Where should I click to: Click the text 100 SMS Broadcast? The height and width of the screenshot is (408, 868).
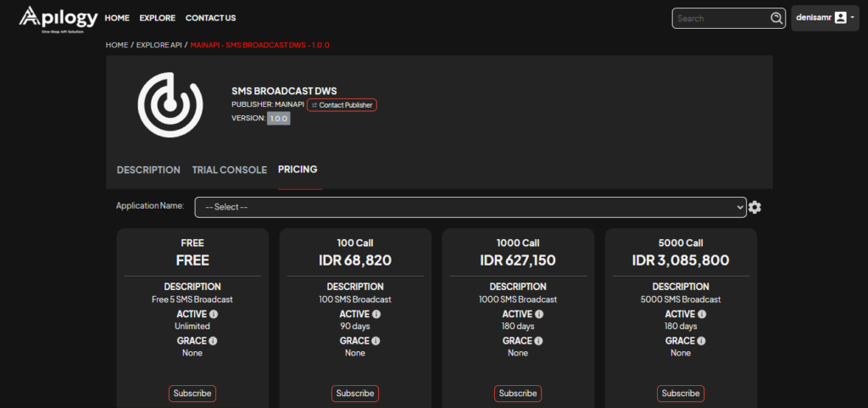point(355,299)
